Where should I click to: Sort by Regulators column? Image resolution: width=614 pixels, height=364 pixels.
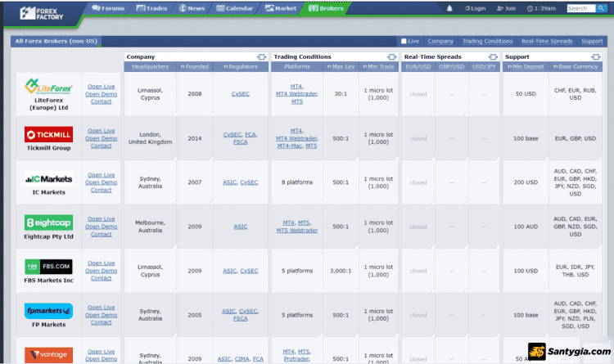click(x=241, y=66)
